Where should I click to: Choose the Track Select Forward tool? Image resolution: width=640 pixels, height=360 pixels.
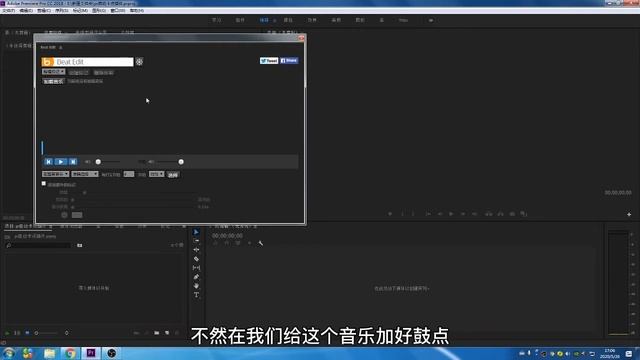pyautogui.click(x=196, y=241)
